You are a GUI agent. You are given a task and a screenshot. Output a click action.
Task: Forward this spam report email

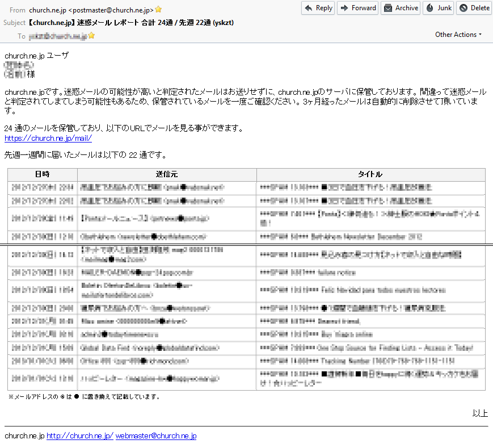[358, 8]
